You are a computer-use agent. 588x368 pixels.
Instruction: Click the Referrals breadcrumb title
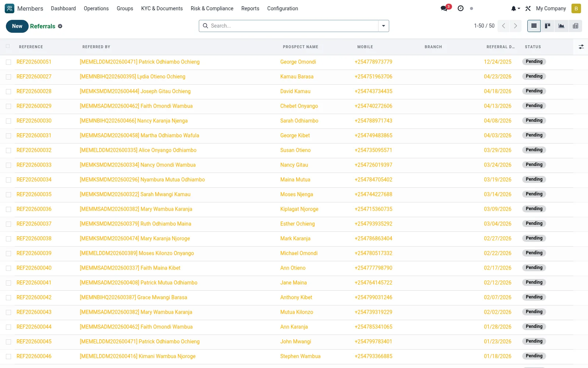coord(43,26)
